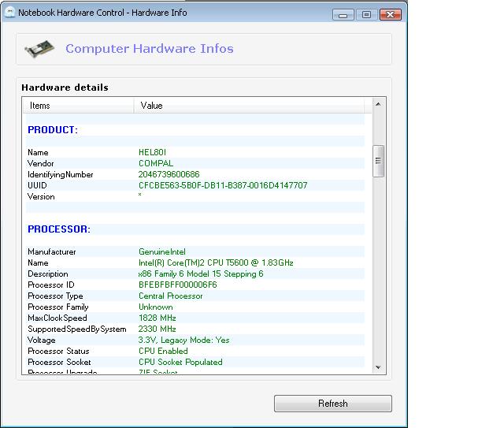Select the CPU Enabled status value
The image size is (504, 428).
(163, 351)
